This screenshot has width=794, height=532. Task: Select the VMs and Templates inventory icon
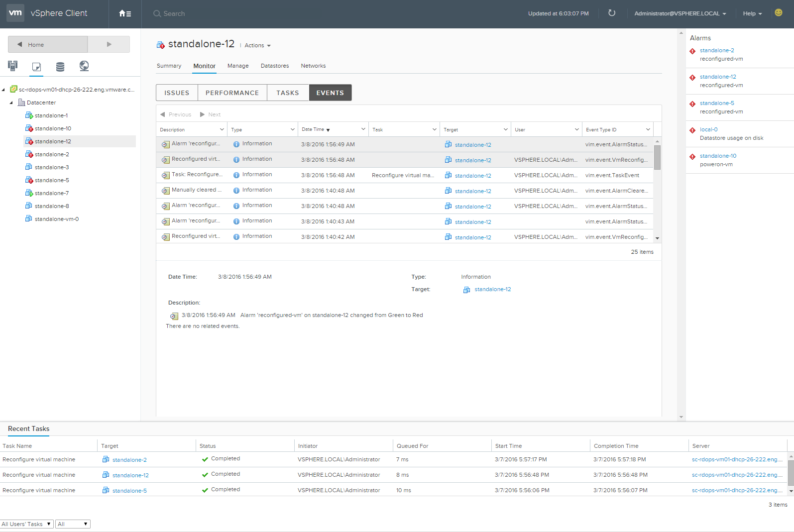coord(36,66)
